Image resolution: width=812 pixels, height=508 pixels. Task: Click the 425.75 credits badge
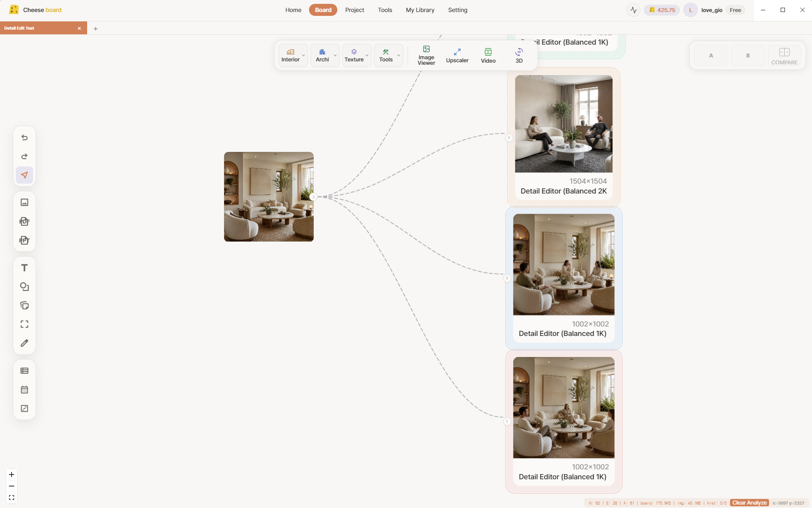click(662, 10)
